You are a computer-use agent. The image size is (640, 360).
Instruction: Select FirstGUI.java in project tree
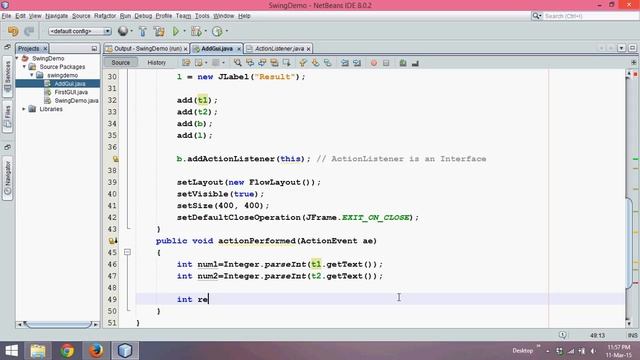71,92
